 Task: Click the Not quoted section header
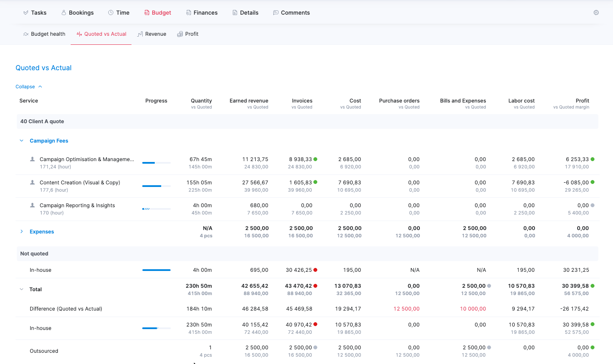click(x=307, y=254)
